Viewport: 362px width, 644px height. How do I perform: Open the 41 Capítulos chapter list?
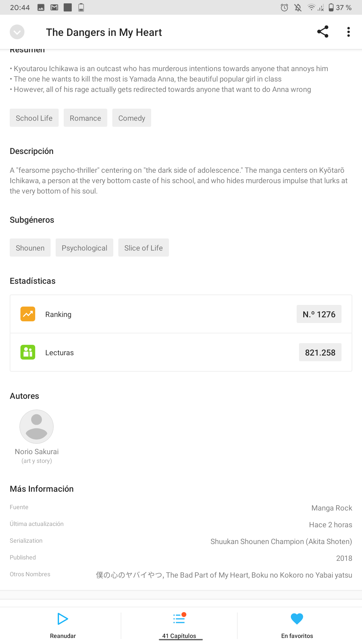(x=179, y=626)
